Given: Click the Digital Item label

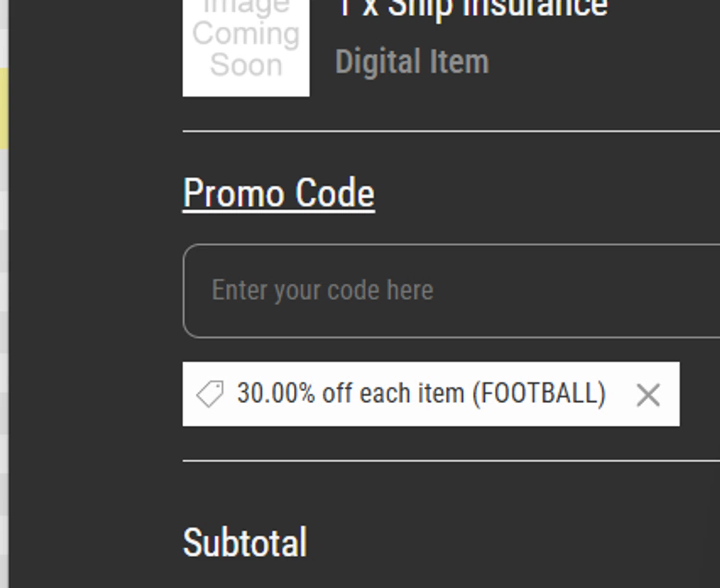Looking at the screenshot, I should click(412, 62).
